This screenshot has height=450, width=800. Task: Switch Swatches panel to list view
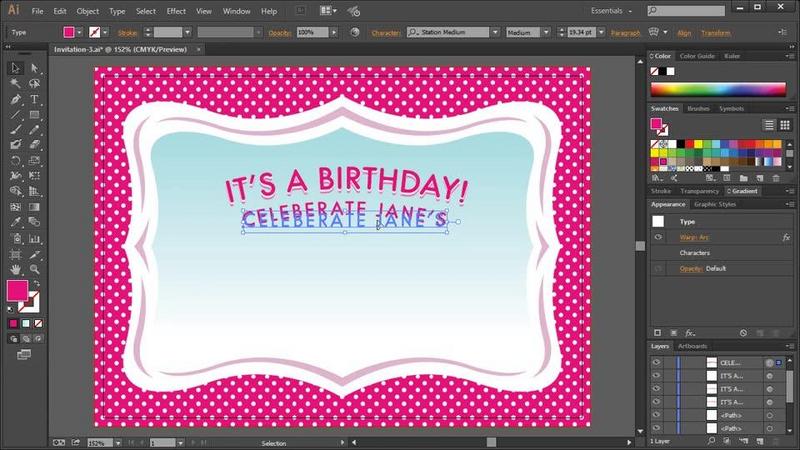(769, 124)
